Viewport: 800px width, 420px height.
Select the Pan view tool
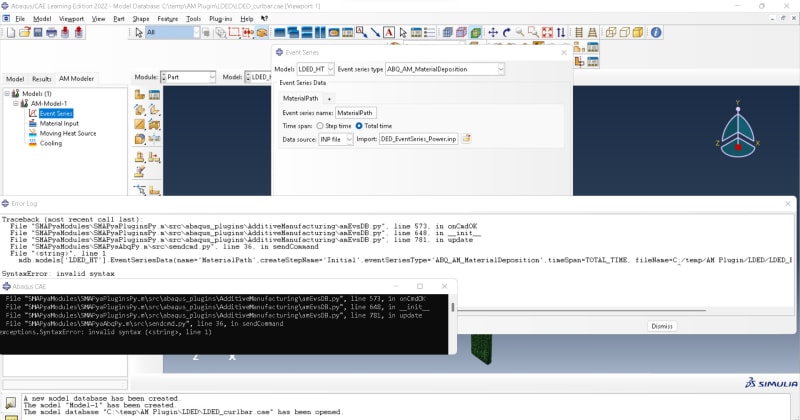[493, 33]
